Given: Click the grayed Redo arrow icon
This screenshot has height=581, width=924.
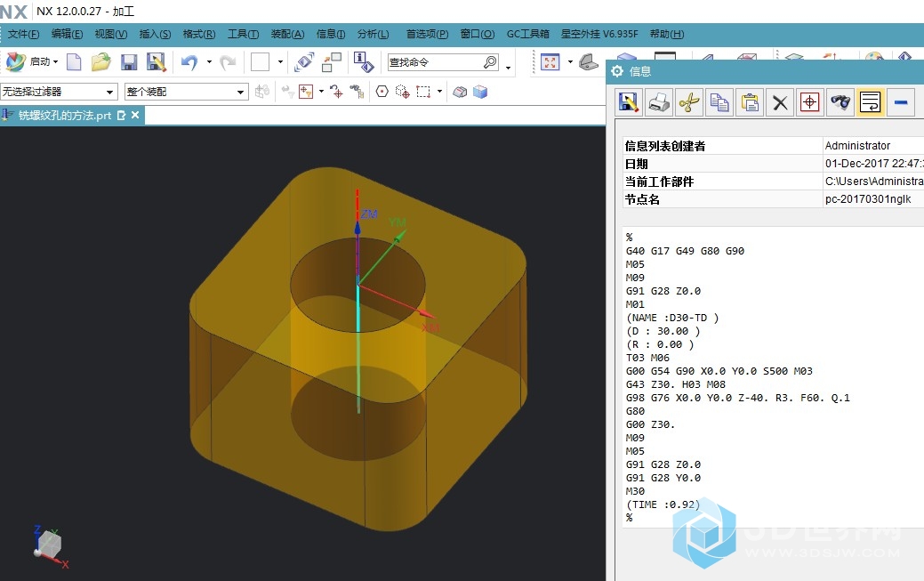Looking at the screenshot, I should click(228, 62).
